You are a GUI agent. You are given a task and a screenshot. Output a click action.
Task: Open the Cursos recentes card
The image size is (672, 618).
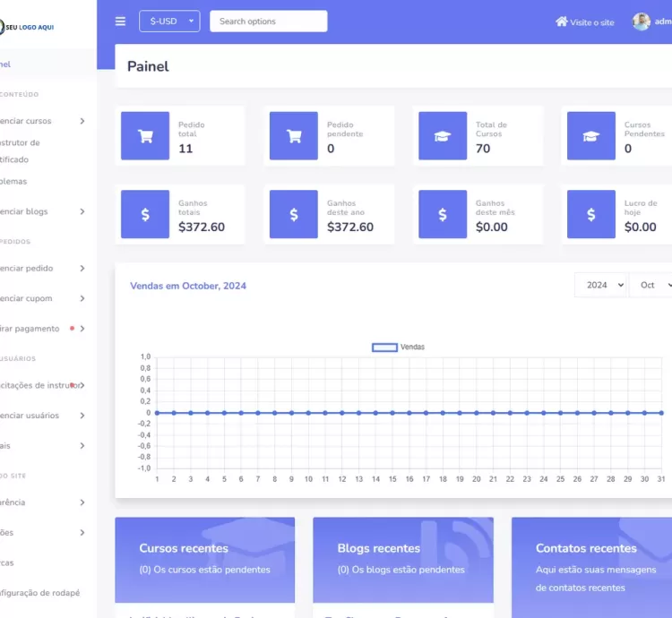[204, 558]
